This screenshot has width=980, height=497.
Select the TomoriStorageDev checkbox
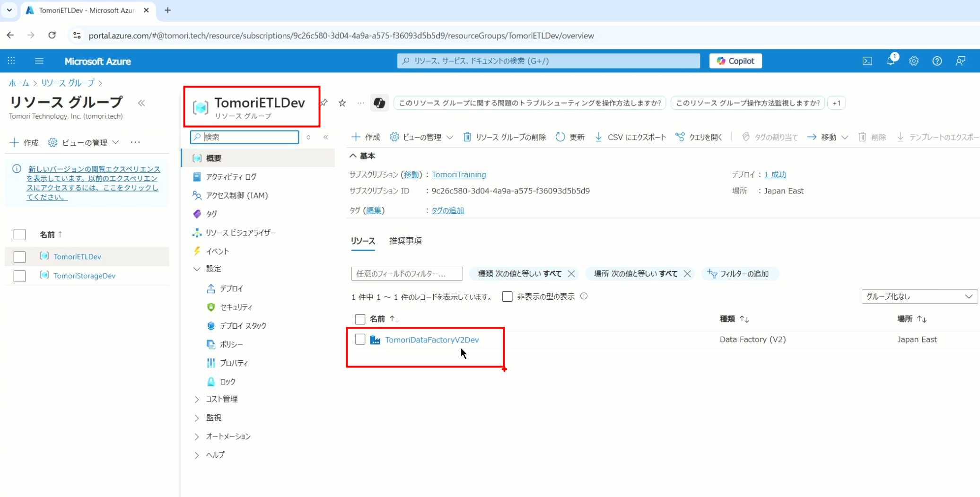click(x=19, y=276)
